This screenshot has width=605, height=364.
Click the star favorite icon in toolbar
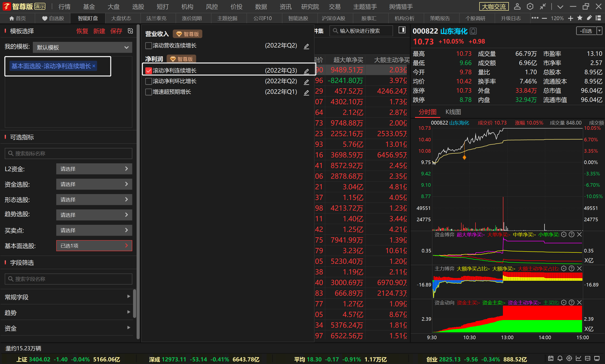(x=580, y=18)
